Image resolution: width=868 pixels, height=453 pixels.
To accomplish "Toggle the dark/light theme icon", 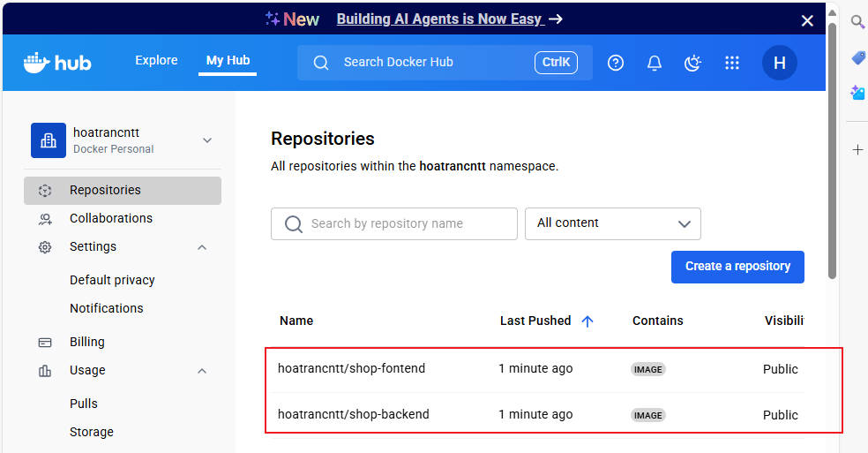I will (x=692, y=63).
